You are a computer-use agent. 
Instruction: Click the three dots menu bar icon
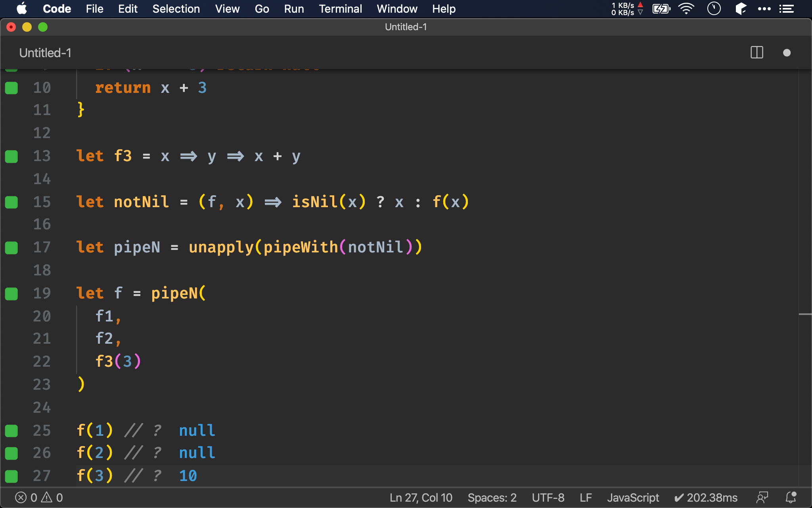tap(764, 9)
